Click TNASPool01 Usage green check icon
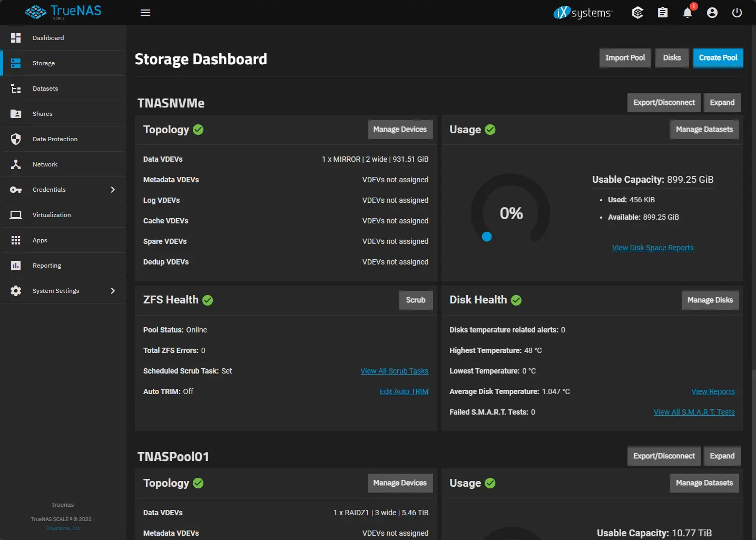This screenshot has width=756, height=540. coord(490,483)
